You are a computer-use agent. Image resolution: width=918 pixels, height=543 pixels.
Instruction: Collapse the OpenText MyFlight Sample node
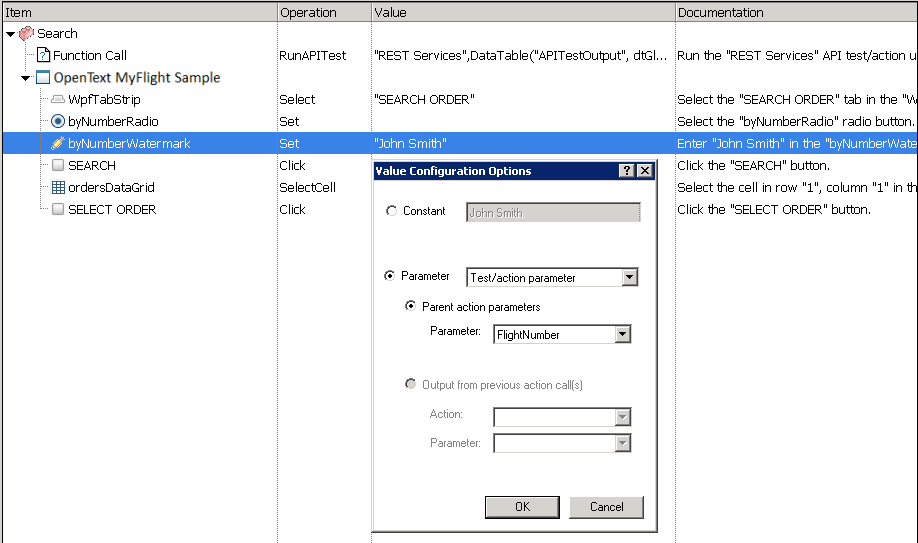pos(26,78)
